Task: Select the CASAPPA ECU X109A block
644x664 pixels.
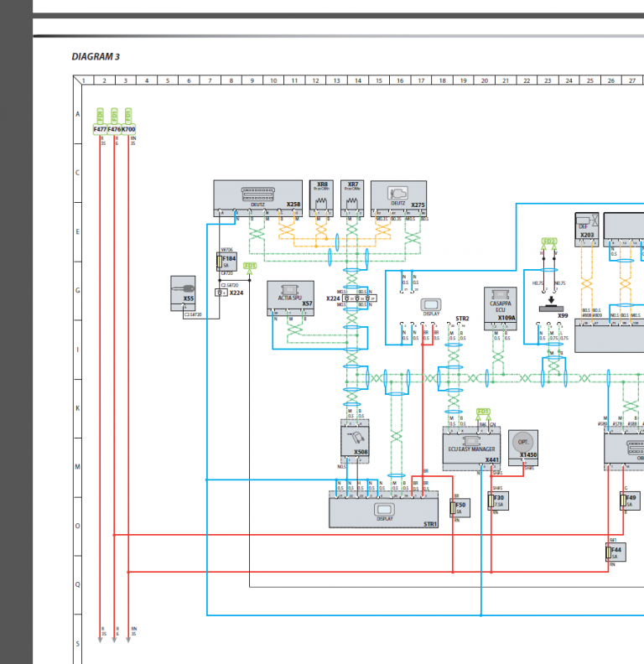Action: point(500,305)
